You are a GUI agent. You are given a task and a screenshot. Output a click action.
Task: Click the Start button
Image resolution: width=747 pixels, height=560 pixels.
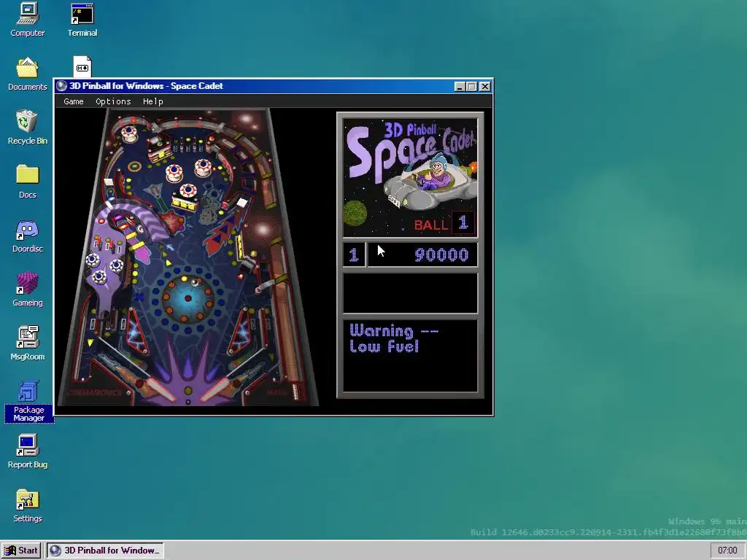[x=21, y=551]
